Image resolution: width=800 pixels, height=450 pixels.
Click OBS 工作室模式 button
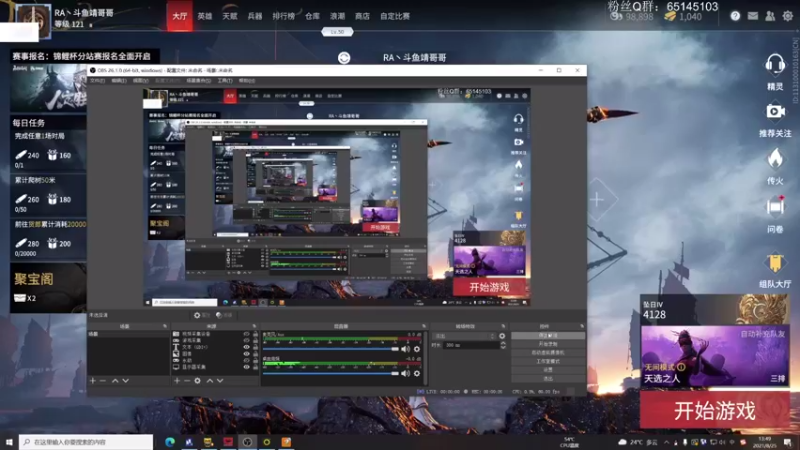coord(548,361)
